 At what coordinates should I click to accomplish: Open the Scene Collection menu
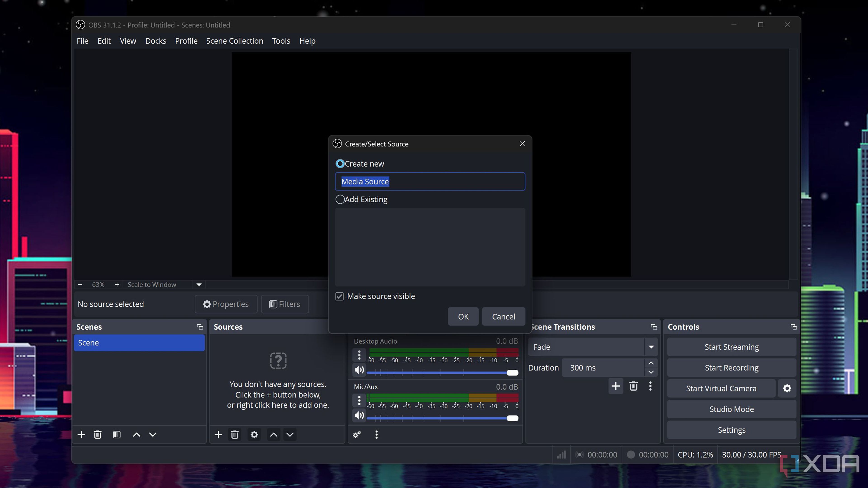pos(235,41)
